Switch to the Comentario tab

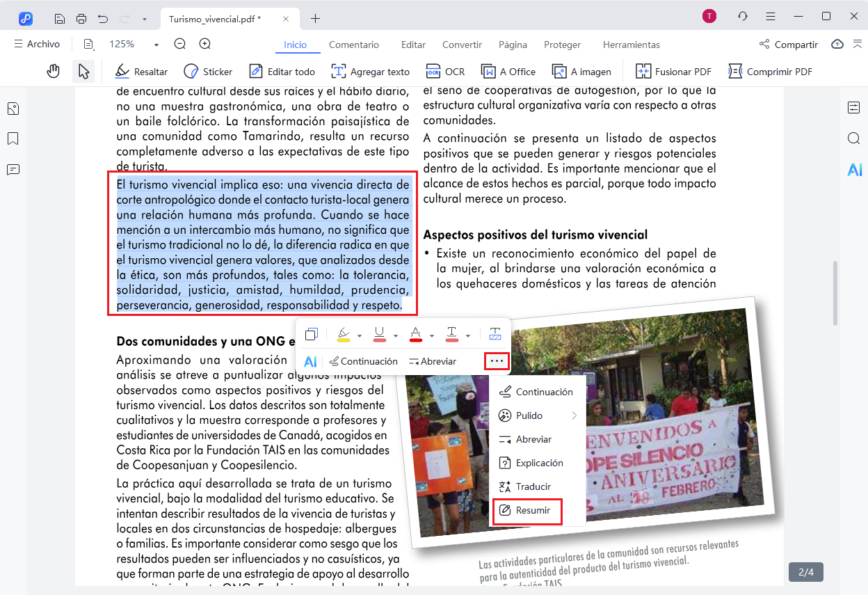(x=354, y=45)
